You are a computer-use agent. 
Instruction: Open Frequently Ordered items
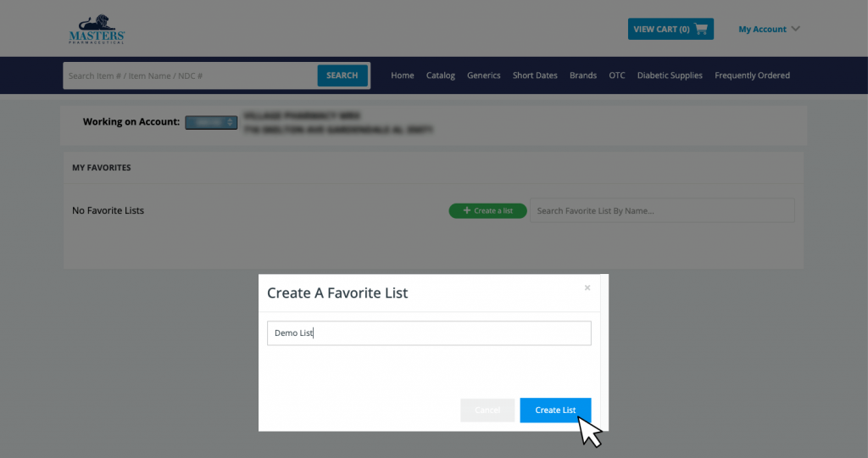pyautogui.click(x=752, y=75)
